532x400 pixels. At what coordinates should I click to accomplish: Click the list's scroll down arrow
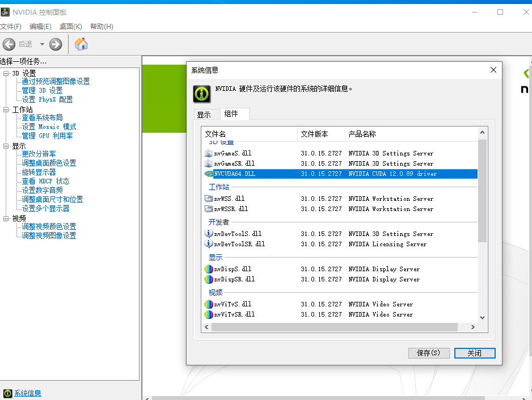pyautogui.click(x=482, y=318)
